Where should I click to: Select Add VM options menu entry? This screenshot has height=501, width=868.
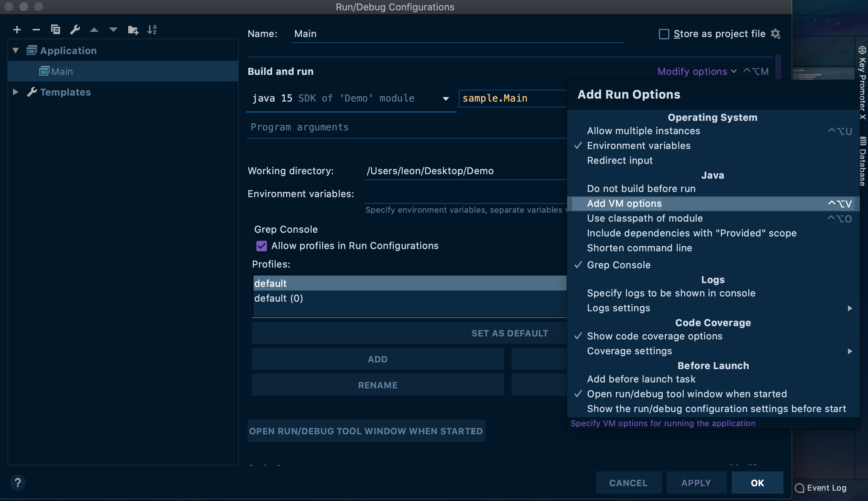coord(624,203)
